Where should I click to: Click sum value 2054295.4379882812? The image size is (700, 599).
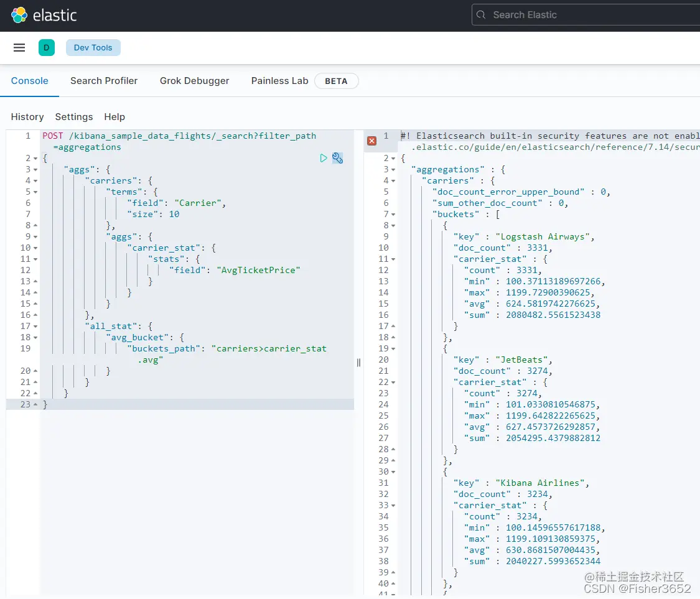click(553, 439)
